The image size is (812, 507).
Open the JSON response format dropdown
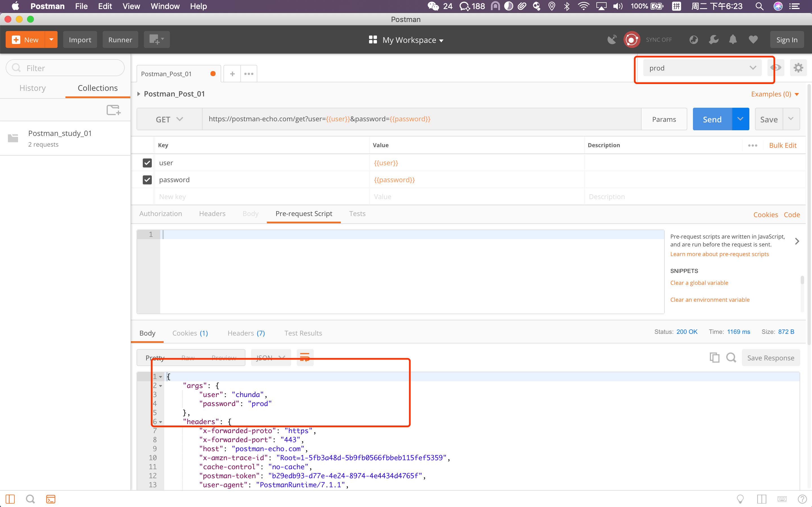tap(271, 358)
